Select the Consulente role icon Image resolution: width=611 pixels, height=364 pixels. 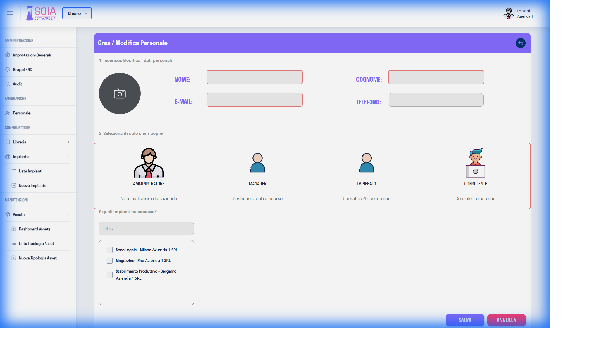point(475,163)
